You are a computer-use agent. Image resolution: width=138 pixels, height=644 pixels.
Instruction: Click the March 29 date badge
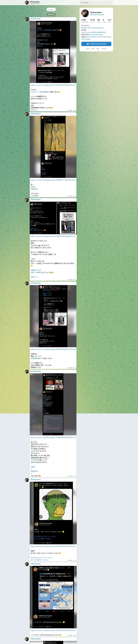coord(51,14)
